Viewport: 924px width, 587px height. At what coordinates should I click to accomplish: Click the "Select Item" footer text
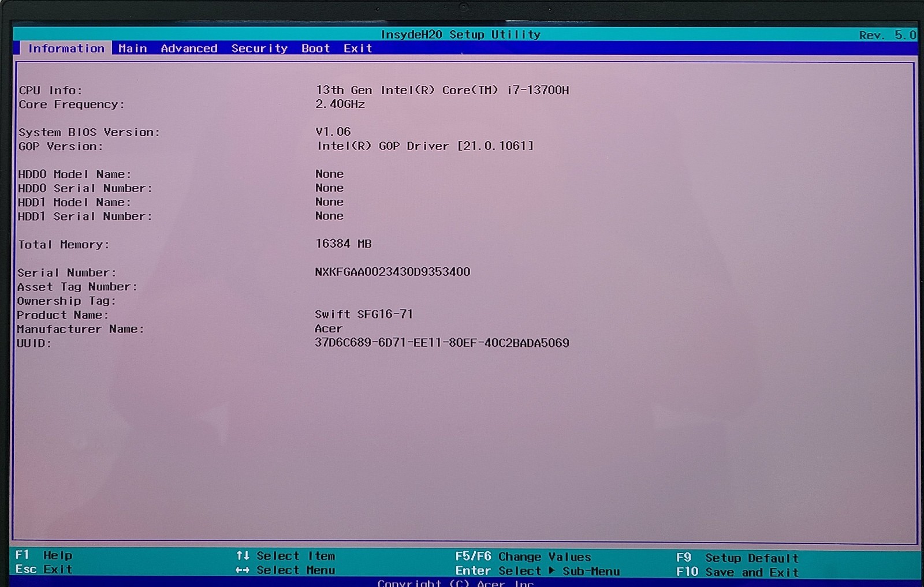click(x=296, y=556)
